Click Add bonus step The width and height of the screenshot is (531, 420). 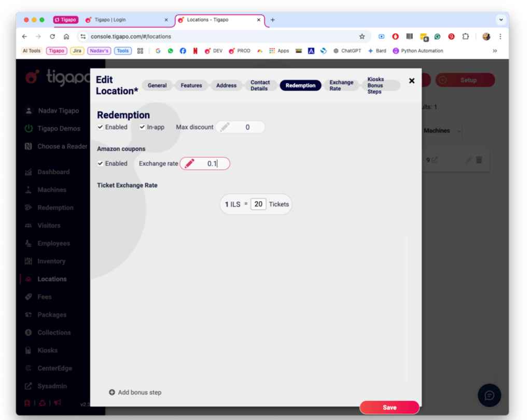point(135,393)
